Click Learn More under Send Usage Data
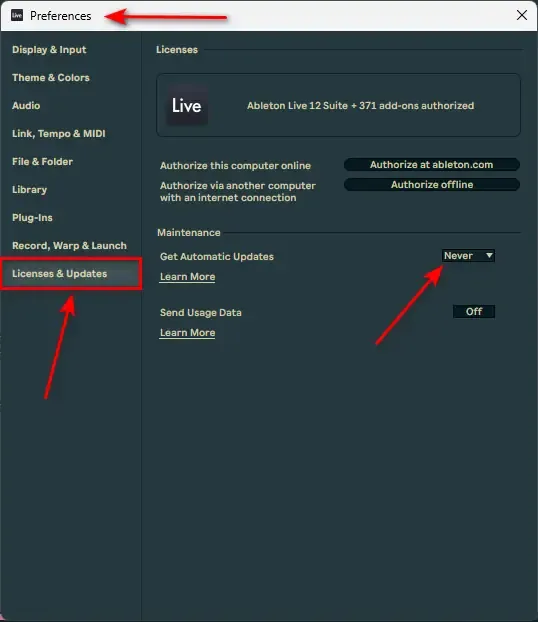 tap(187, 333)
